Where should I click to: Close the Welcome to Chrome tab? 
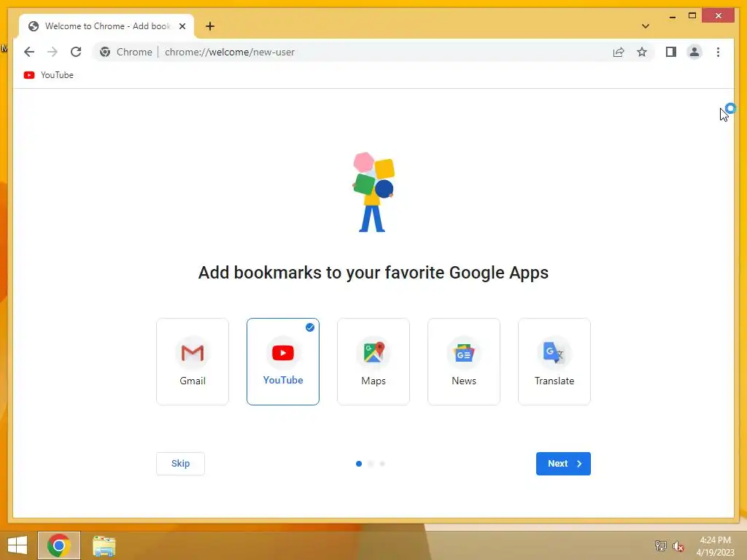click(182, 26)
